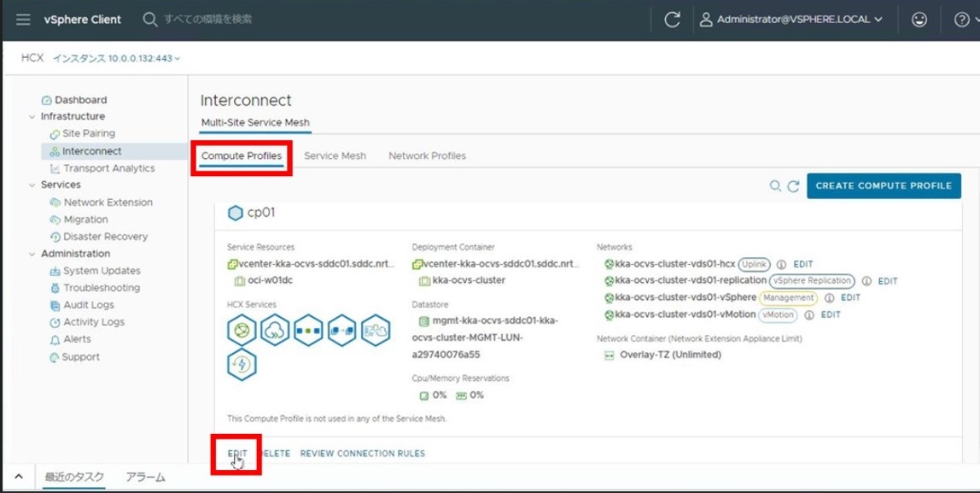The height and width of the screenshot is (493, 980).
Task: Click the global refresh icon in header
Action: pos(672,20)
